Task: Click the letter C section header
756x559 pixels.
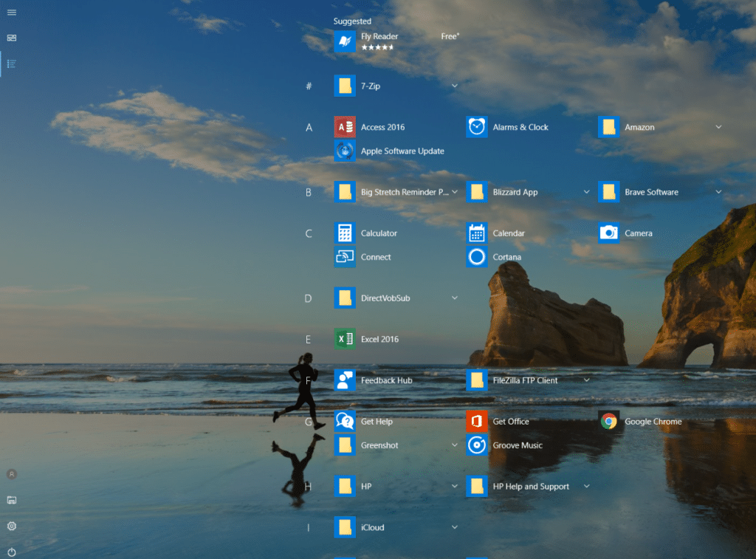Action: pyautogui.click(x=309, y=233)
